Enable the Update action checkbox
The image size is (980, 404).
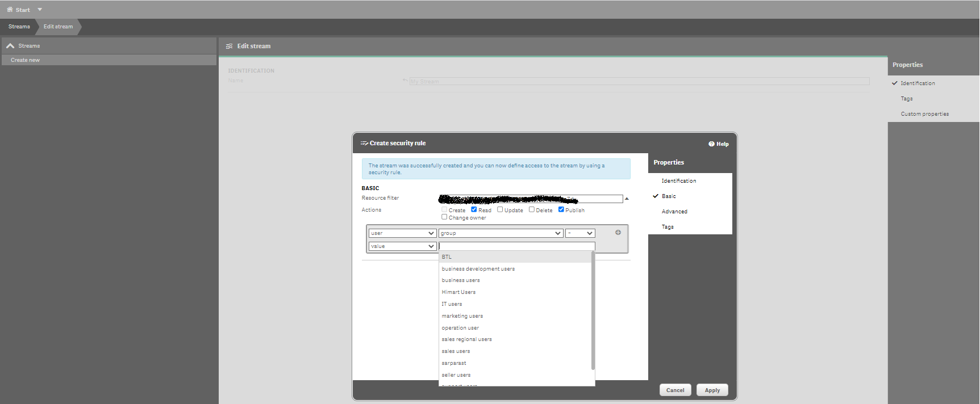point(500,209)
